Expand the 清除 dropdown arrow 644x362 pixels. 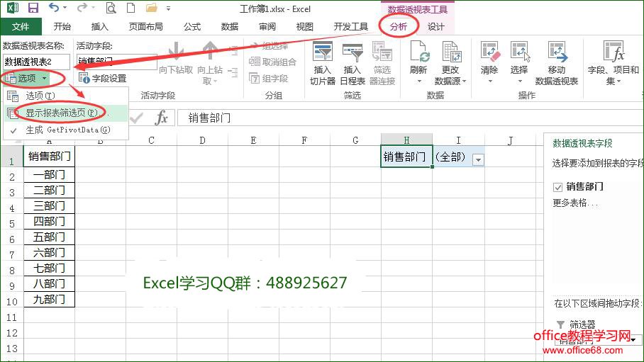point(489,81)
